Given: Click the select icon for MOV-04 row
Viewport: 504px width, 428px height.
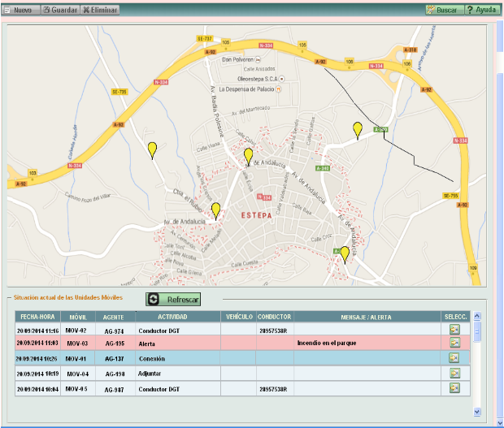Looking at the screenshot, I should tap(454, 374).
